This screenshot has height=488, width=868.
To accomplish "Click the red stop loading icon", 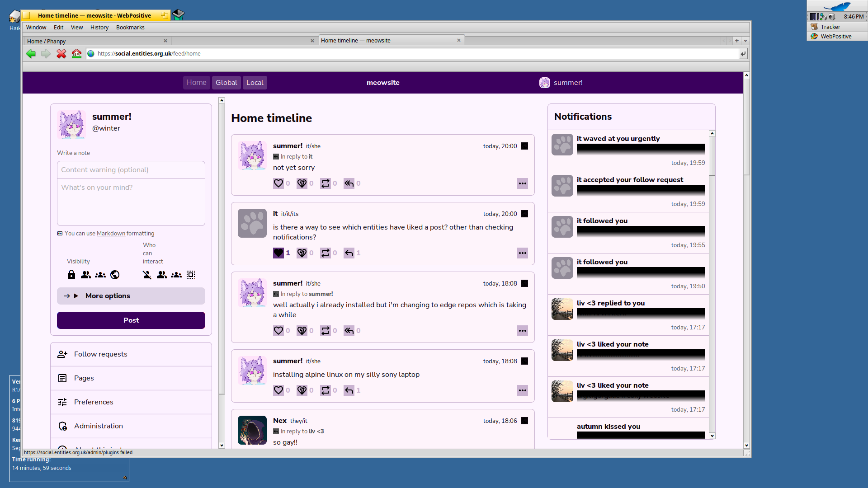I will pyautogui.click(x=61, y=54).
